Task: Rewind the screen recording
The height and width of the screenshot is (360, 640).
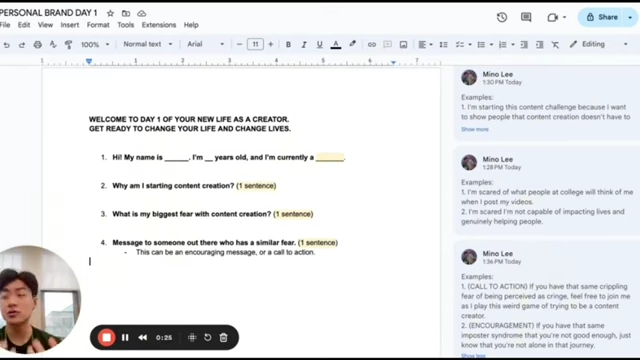Action: (142, 338)
